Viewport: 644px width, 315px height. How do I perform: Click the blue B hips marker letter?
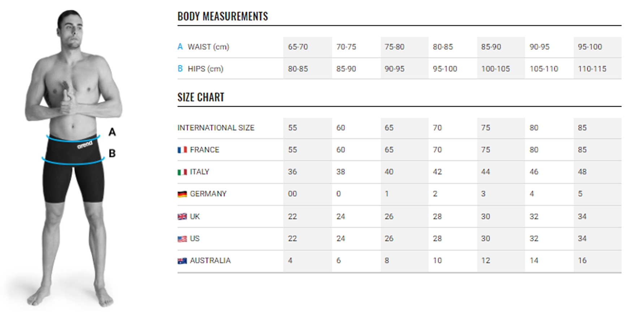180,69
